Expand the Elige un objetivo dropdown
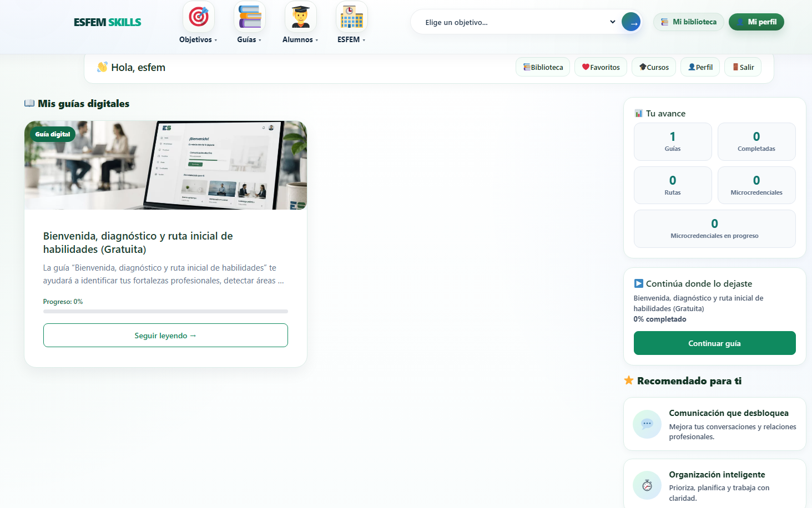This screenshot has width=812, height=508. pos(521,22)
